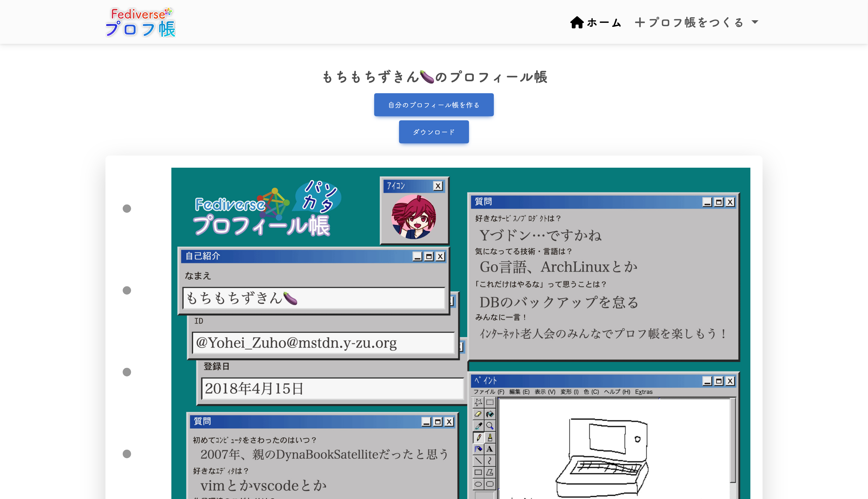Select the rectangular Select tool in Paint
Screen dimensions: 868x499
(490, 402)
